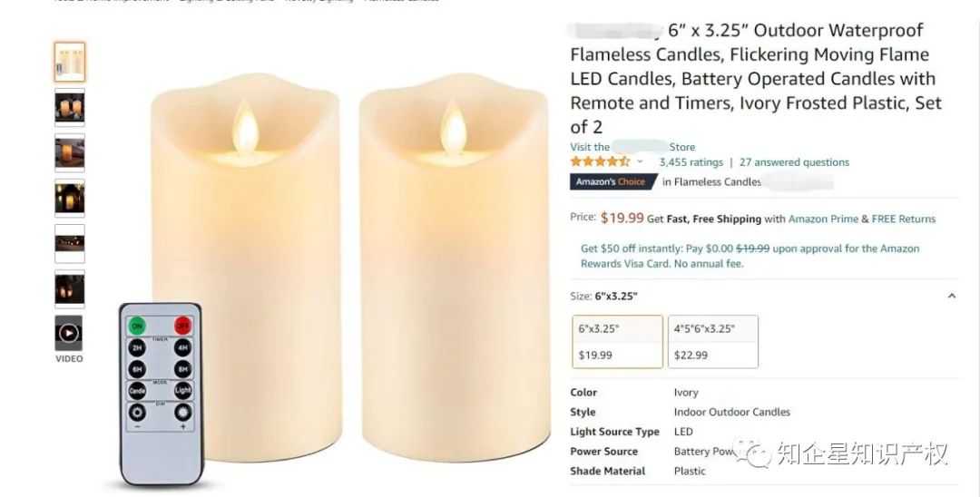Image resolution: width=980 pixels, height=497 pixels.
Task: Click the star rating icons
Action: [x=599, y=162]
